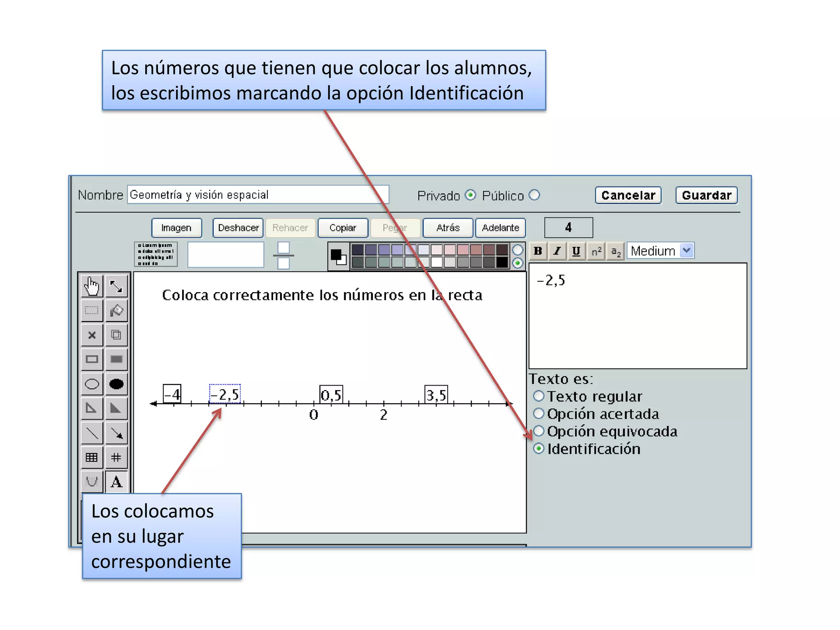Viewport: 840px width, 630px height.
Task: Select the paint bucket fill tool
Action: click(116, 310)
